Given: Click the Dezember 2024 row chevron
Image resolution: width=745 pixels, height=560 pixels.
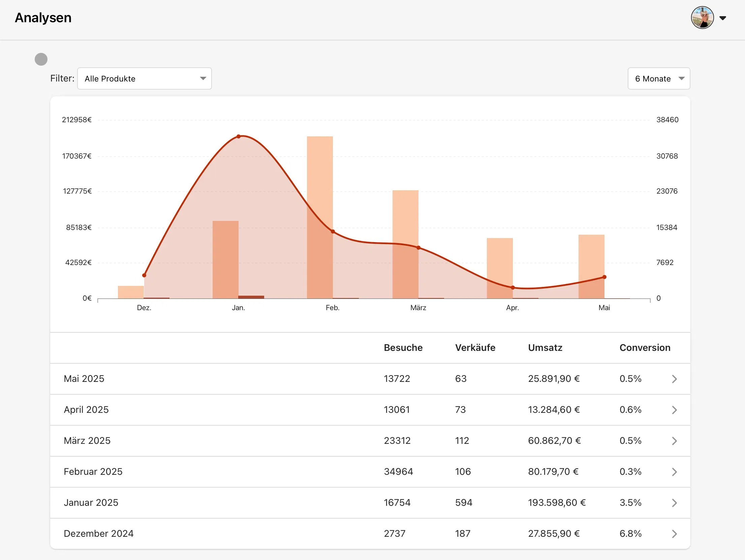Looking at the screenshot, I should (674, 534).
